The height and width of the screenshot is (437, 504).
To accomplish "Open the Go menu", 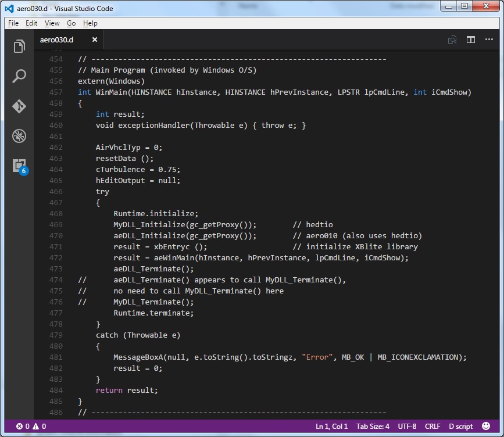I will (x=71, y=23).
